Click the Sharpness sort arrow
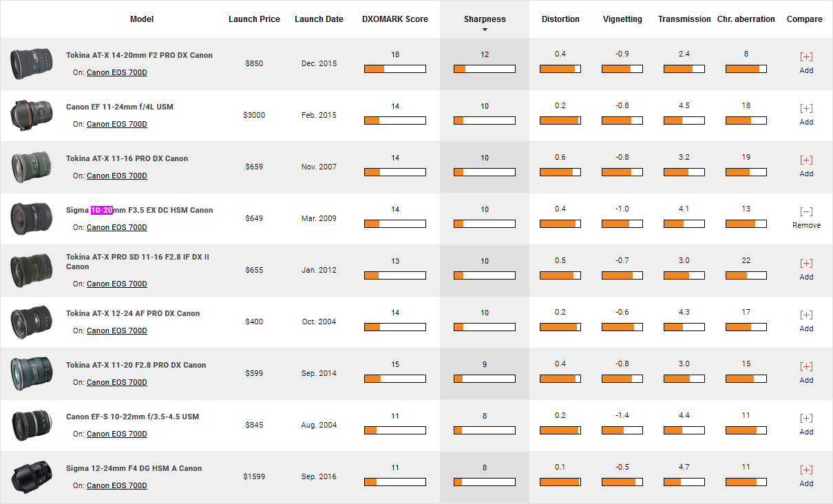This screenshot has width=833, height=504. pos(485,30)
